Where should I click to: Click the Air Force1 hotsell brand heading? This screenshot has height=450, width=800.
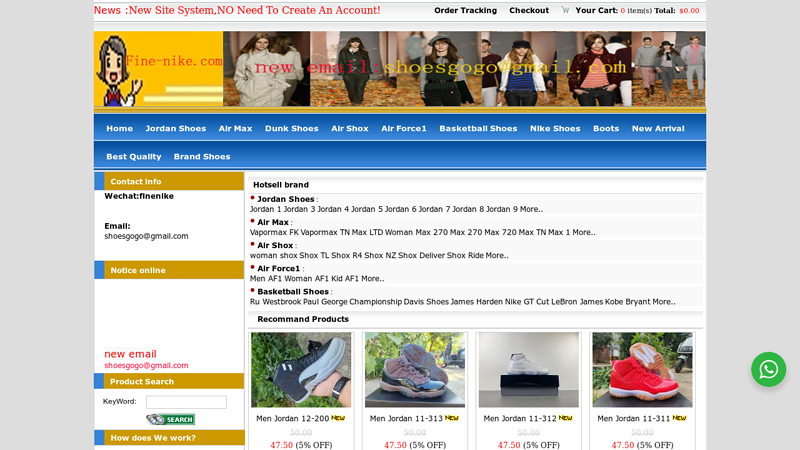tap(279, 268)
